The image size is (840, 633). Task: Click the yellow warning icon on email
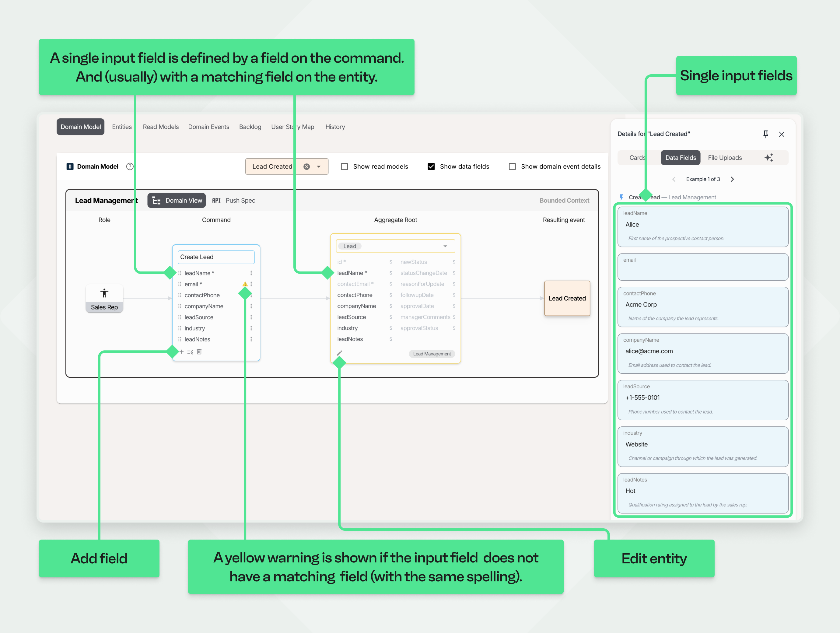(245, 284)
